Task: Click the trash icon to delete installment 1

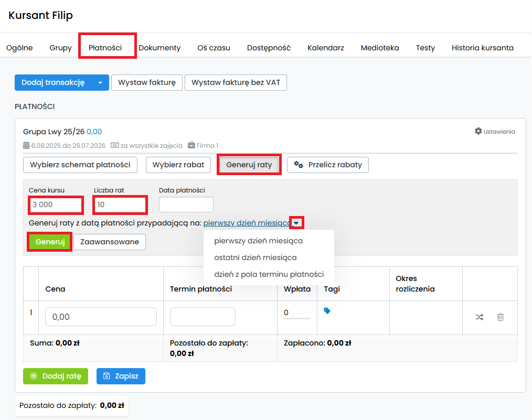Action: [x=501, y=317]
